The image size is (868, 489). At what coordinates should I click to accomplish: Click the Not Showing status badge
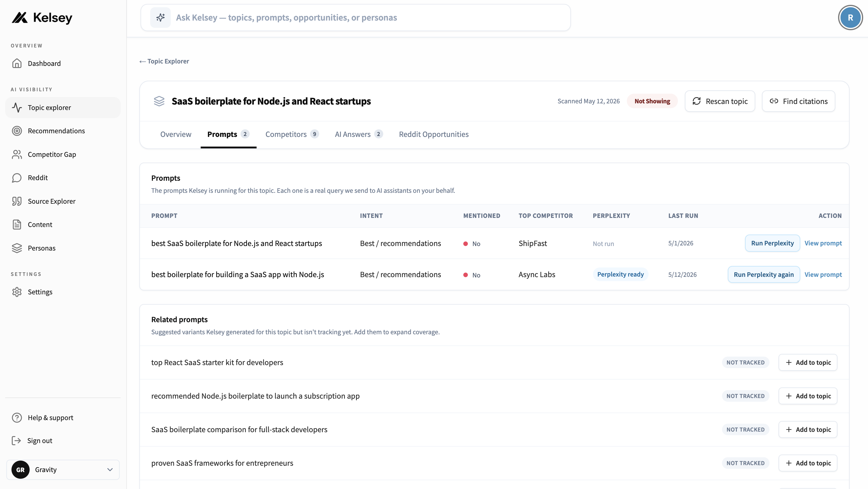pos(652,101)
